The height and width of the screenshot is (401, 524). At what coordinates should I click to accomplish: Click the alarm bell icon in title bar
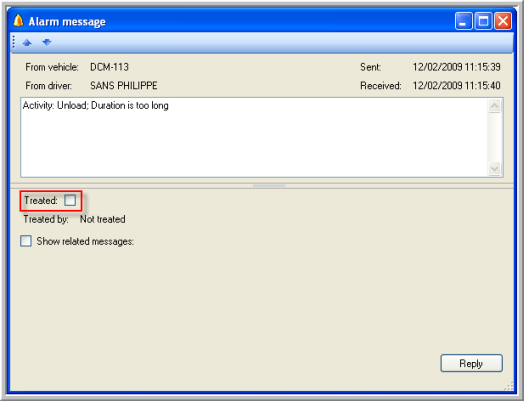tap(18, 21)
